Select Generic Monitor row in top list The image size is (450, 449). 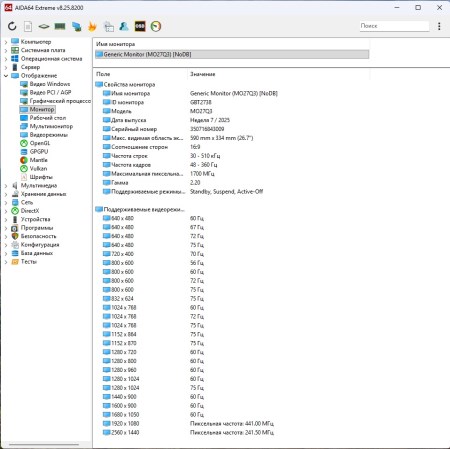pyautogui.click(x=232, y=54)
